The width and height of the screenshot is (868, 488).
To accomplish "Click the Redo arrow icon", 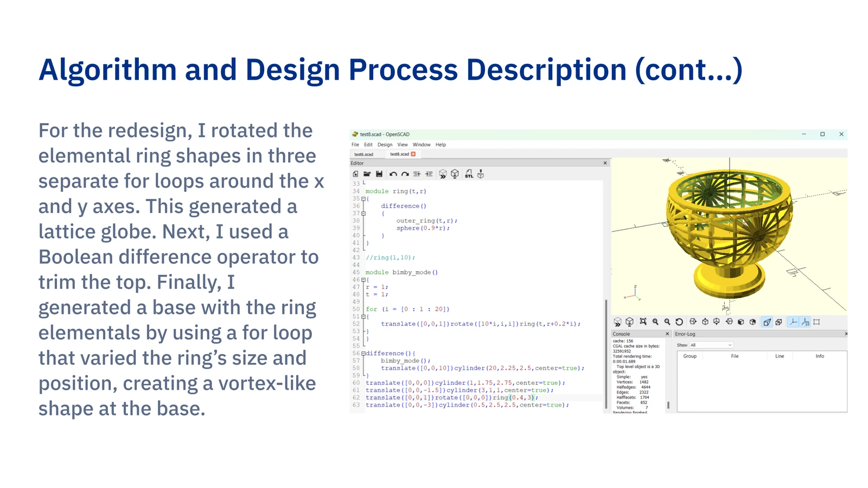I will 405,174.
